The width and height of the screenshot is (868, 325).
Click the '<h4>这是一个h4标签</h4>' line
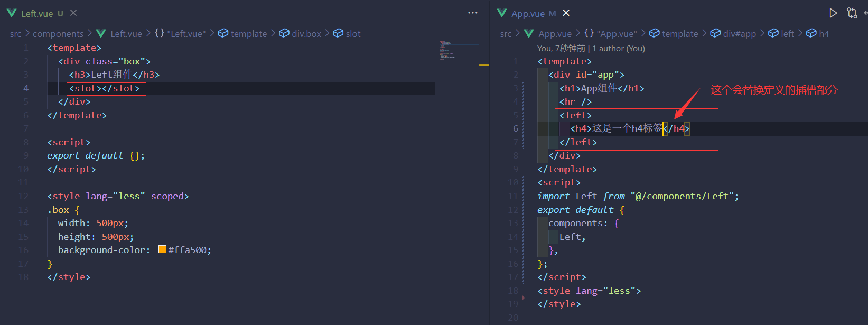click(x=630, y=128)
